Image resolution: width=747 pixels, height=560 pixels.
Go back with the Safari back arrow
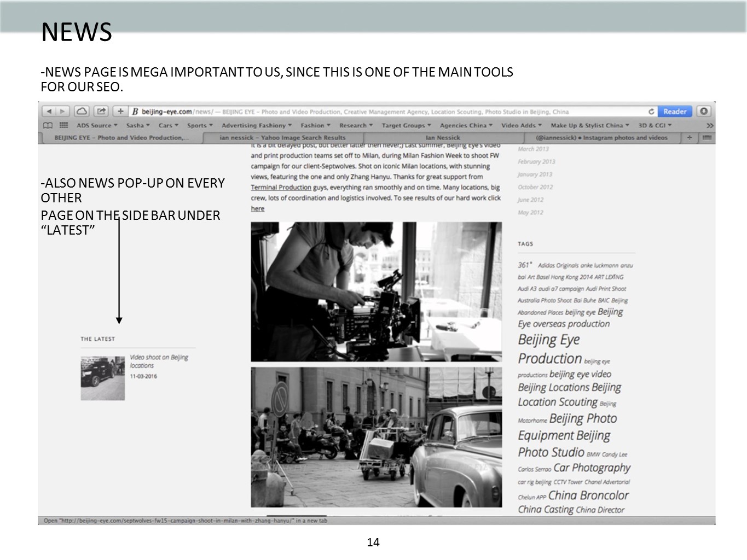[49, 111]
